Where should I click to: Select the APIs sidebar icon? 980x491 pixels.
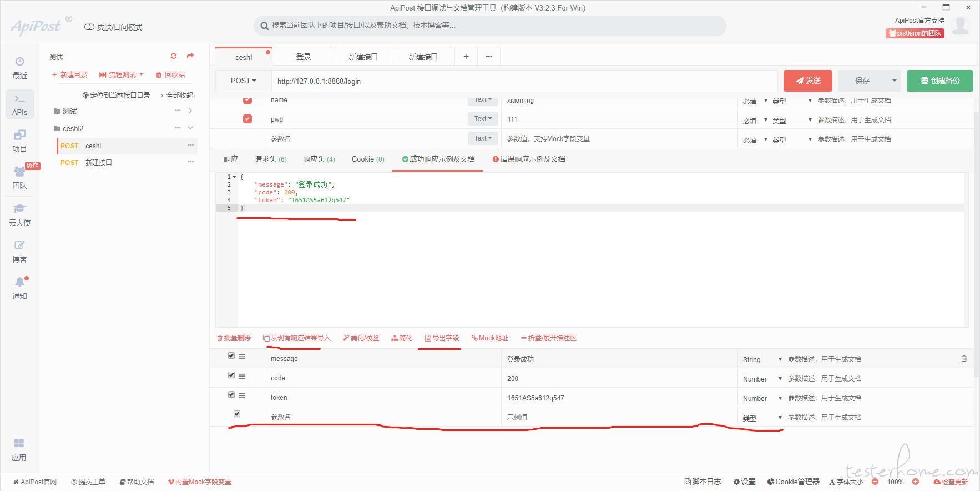click(x=19, y=104)
